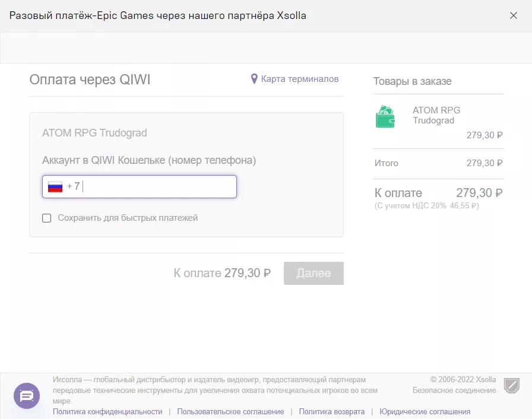Enable Сохранить для быстрых платежей checkbox
Image resolution: width=532 pixels, height=419 pixels.
47,218
